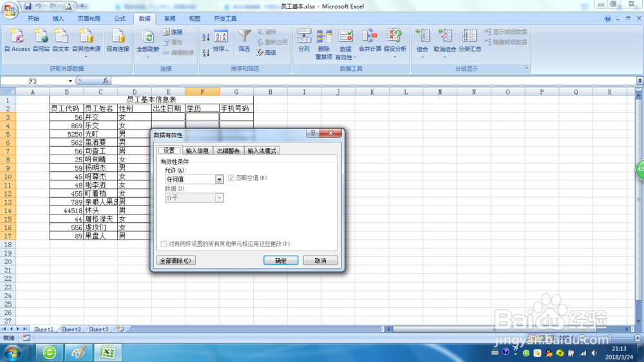Click 全部清除 button in dialog

176,260
